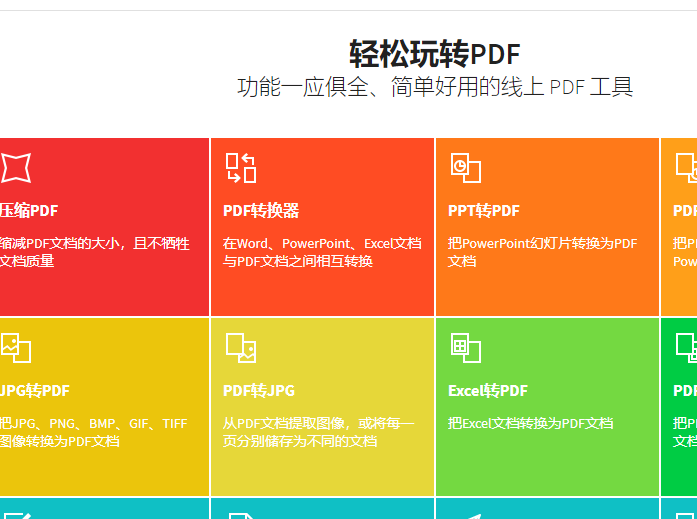Screen dimensions: 697x519
Task: Go to the PPT转PDF title link
Action: pos(483,211)
